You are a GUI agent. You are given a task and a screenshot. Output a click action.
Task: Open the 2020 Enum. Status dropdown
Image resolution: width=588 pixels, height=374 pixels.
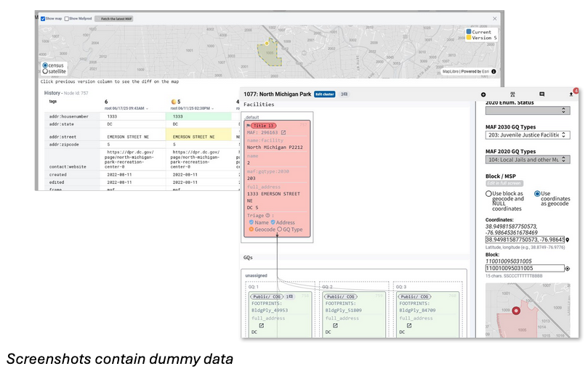click(x=528, y=110)
